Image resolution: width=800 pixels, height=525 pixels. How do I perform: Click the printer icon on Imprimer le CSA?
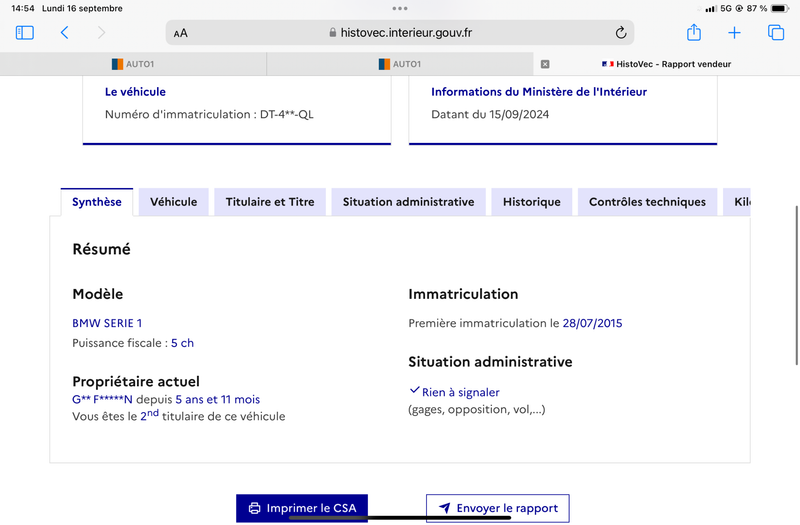pyautogui.click(x=254, y=508)
